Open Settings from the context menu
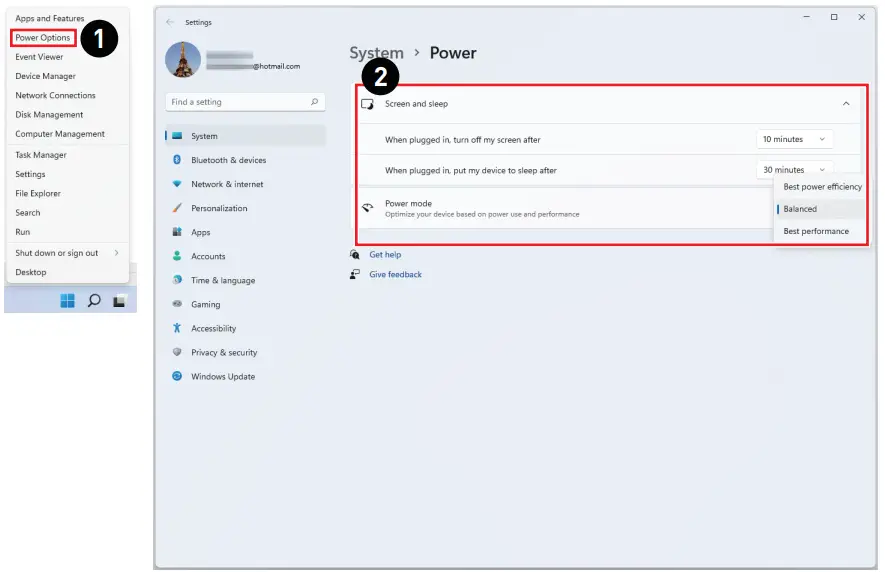This screenshot has height=572, width=885. coord(30,174)
